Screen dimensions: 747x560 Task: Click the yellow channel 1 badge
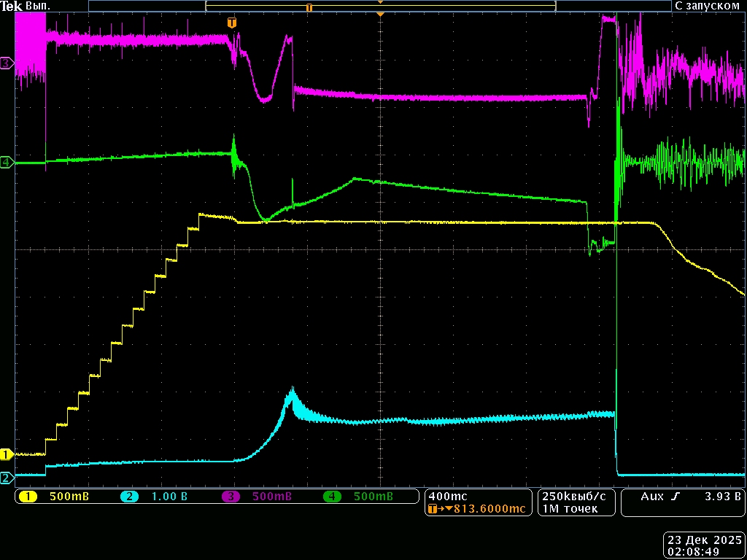(x=28, y=497)
